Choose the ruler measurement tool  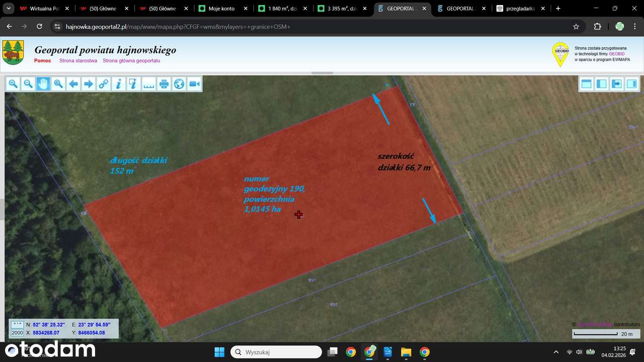149,84
